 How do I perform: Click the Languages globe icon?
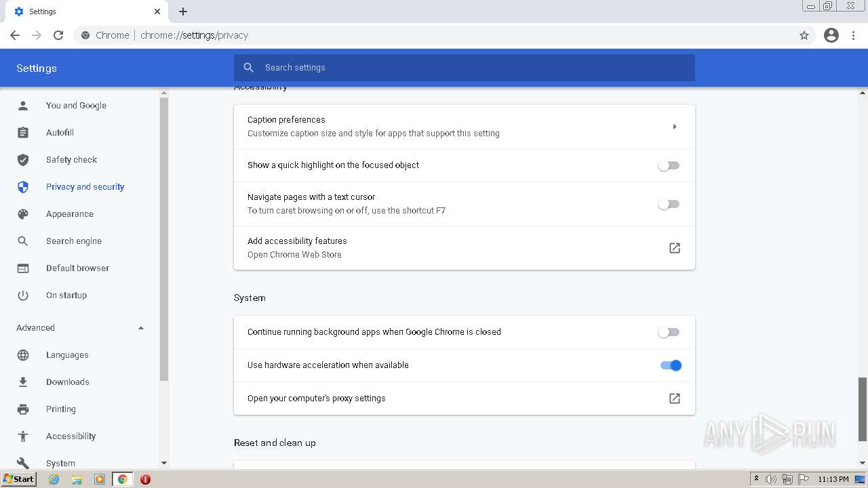[23, 355]
